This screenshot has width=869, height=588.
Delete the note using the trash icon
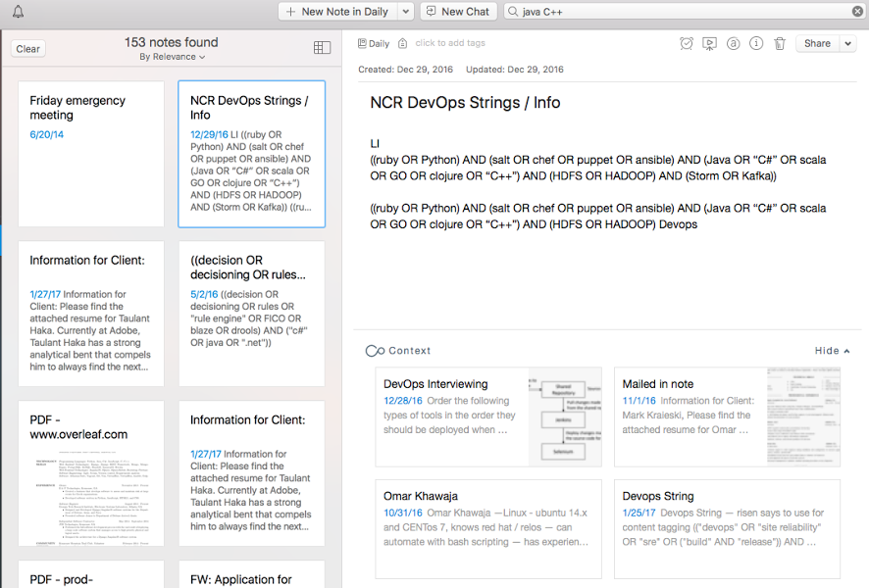click(x=780, y=43)
